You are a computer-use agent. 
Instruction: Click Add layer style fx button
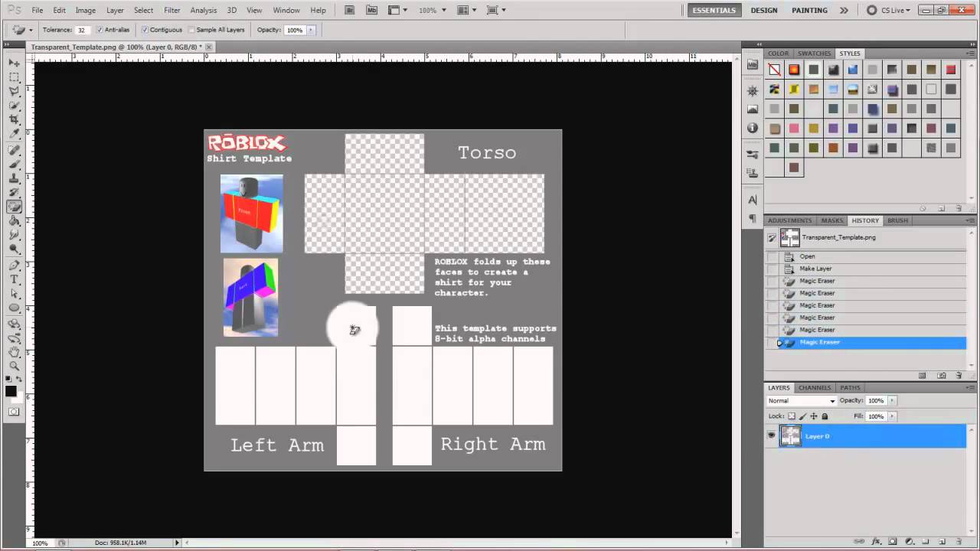(877, 542)
